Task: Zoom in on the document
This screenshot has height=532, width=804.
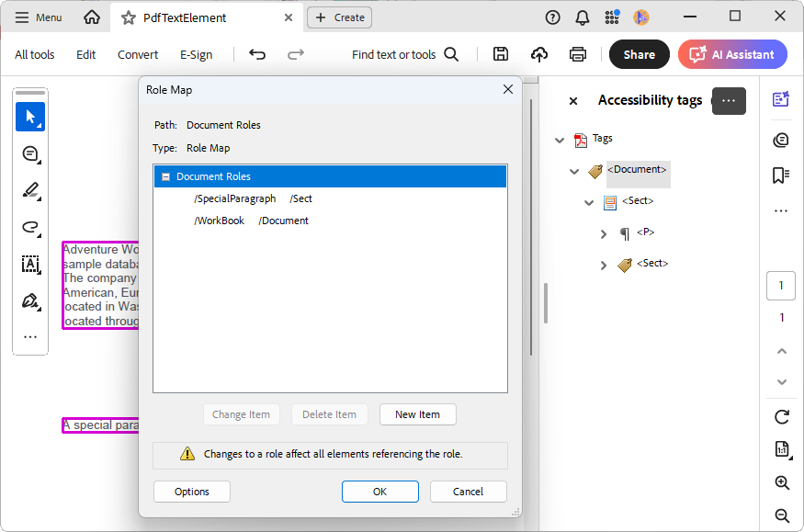Action: click(x=782, y=482)
